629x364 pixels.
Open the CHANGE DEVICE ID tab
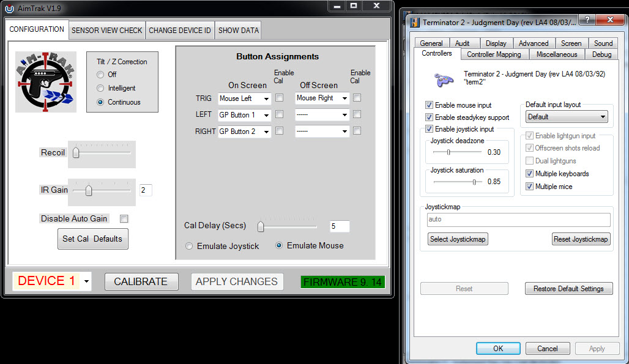(x=180, y=31)
